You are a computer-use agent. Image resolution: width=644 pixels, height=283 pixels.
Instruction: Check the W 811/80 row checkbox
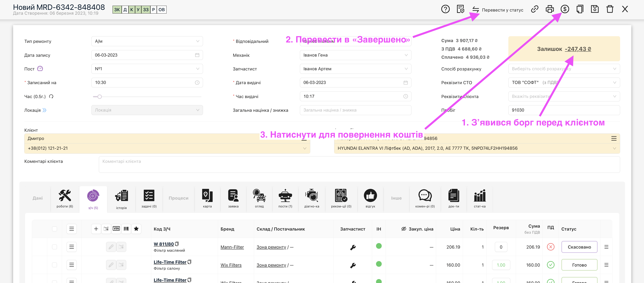click(54, 247)
